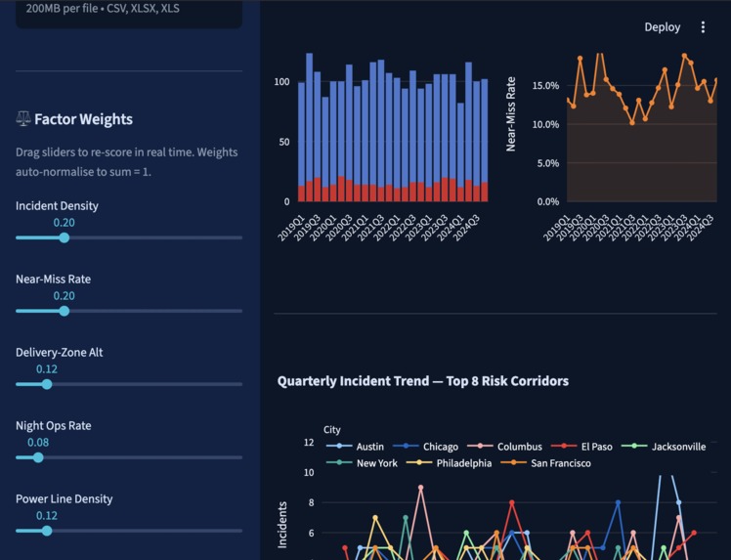Click the 15.0% y-axis tick label

tap(545, 85)
